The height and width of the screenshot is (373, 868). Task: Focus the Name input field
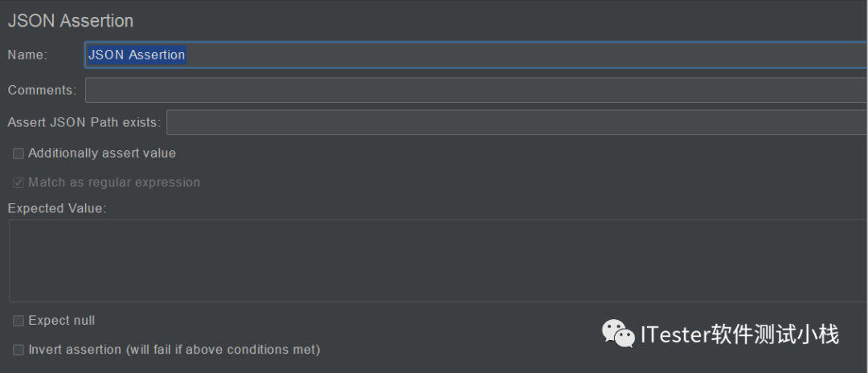coord(476,55)
